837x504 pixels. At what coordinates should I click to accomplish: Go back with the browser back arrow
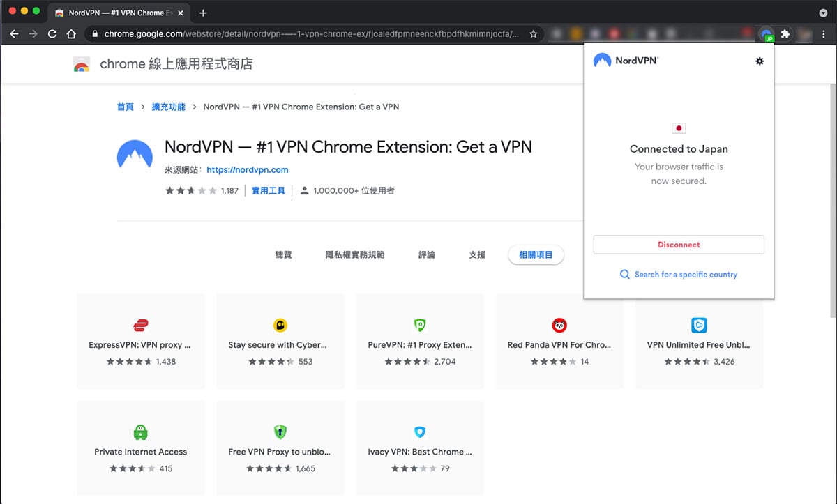pyautogui.click(x=14, y=33)
